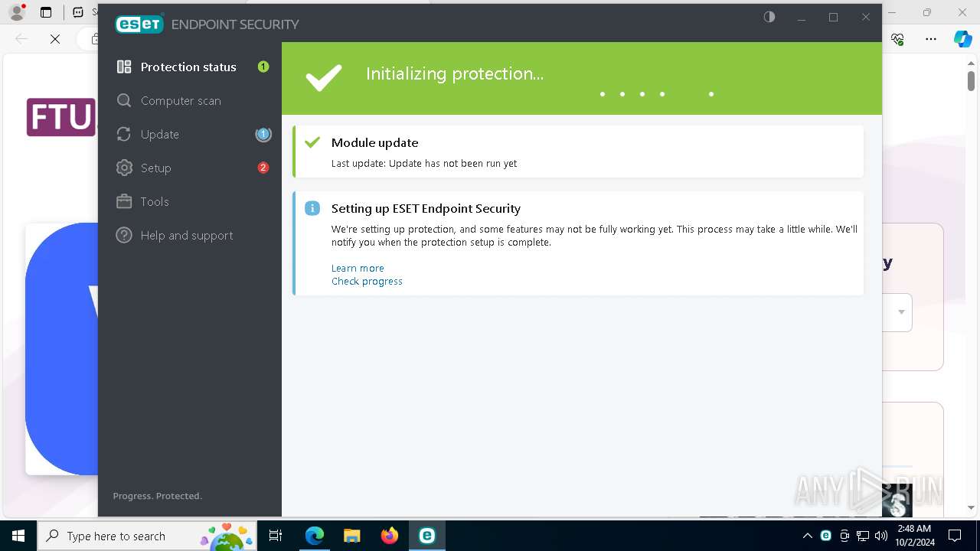Click the Update refresh arrows icon
The height and width of the screenshot is (551, 980).
[x=124, y=134]
